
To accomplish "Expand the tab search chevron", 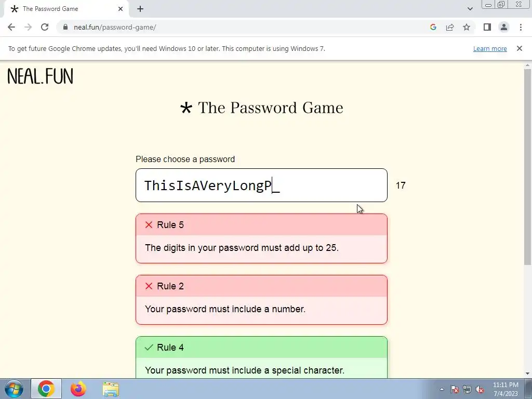I will coord(470,9).
